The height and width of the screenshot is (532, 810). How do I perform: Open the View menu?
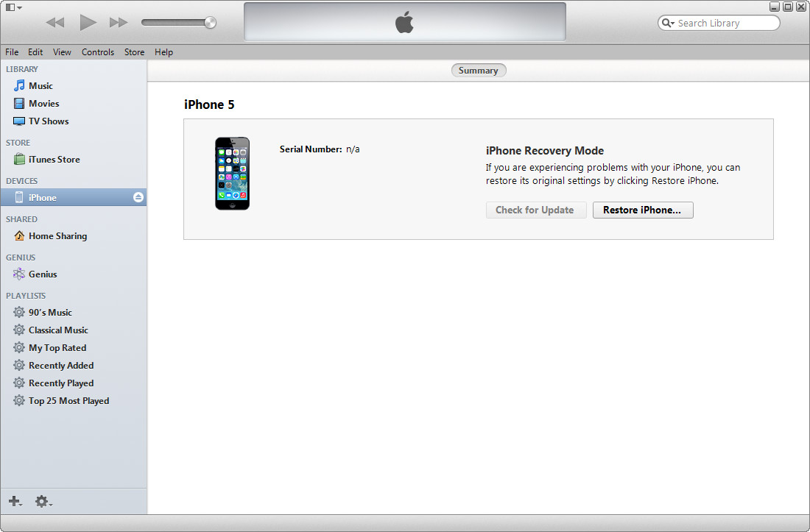click(62, 52)
